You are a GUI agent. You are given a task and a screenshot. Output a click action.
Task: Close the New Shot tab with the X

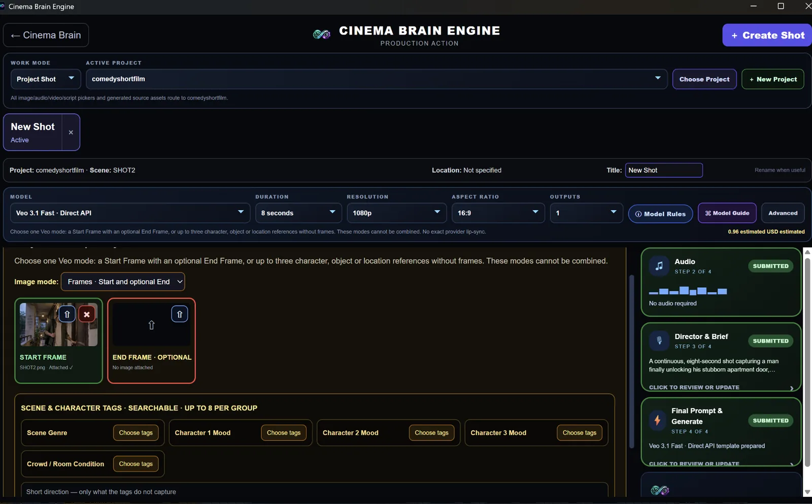tap(71, 132)
